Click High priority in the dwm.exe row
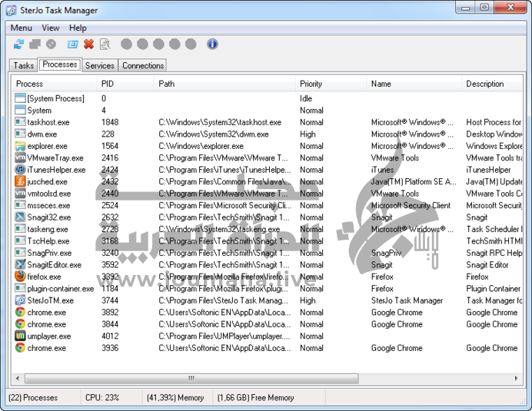Viewport: 532px width, 411px height. click(x=308, y=134)
